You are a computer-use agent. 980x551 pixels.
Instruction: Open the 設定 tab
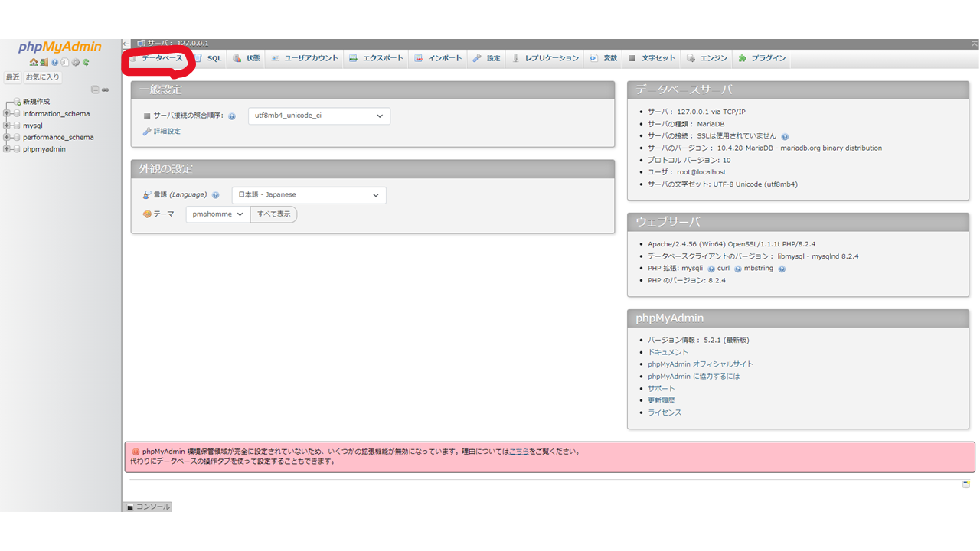pyautogui.click(x=487, y=58)
